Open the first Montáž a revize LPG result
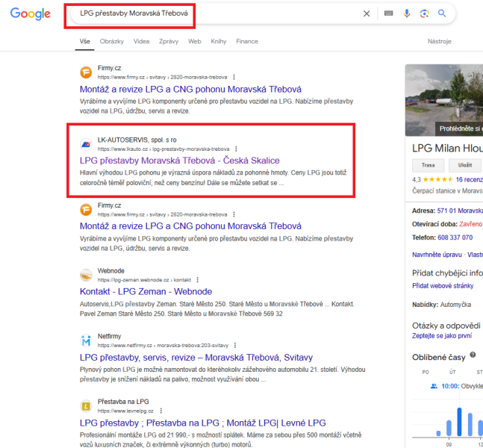The width and height of the screenshot is (483, 448). tap(190, 89)
